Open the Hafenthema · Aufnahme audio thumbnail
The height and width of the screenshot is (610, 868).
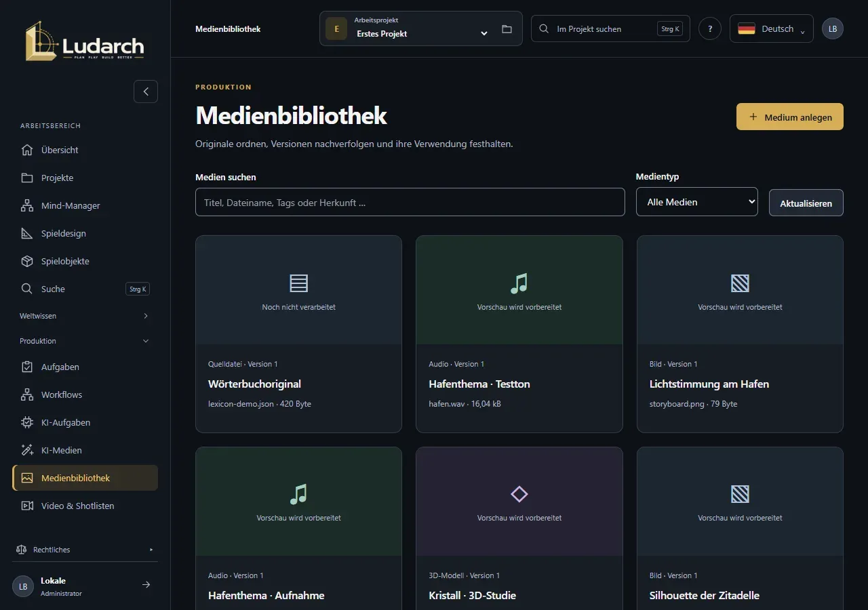pos(298,502)
